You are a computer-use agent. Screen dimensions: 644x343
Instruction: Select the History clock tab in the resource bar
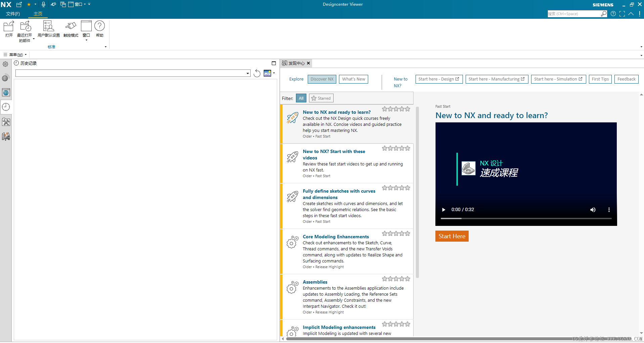(x=6, y=107)
